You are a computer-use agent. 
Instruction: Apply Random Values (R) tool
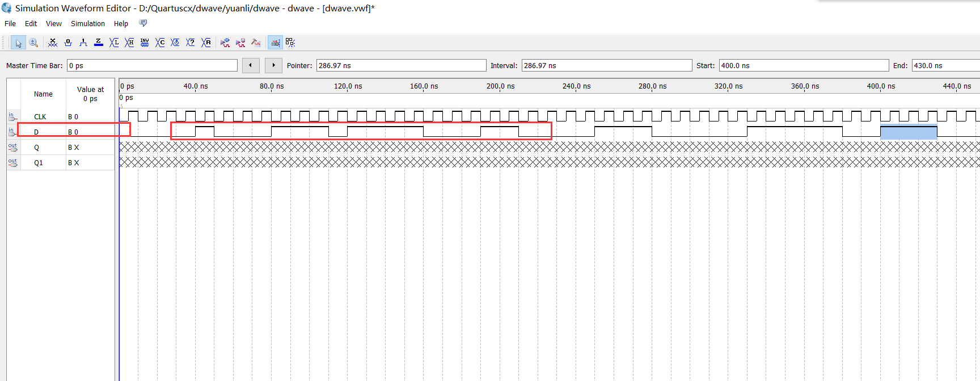[206, 43]
